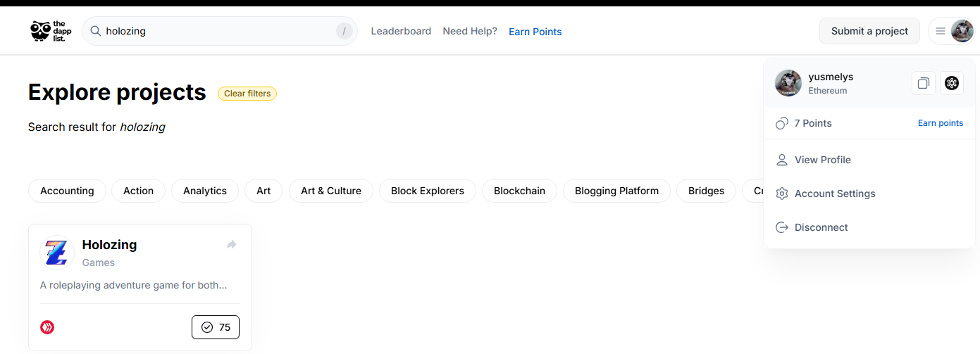
Task: Click the search magnifier icon
Action: click(x=96, y=31)
